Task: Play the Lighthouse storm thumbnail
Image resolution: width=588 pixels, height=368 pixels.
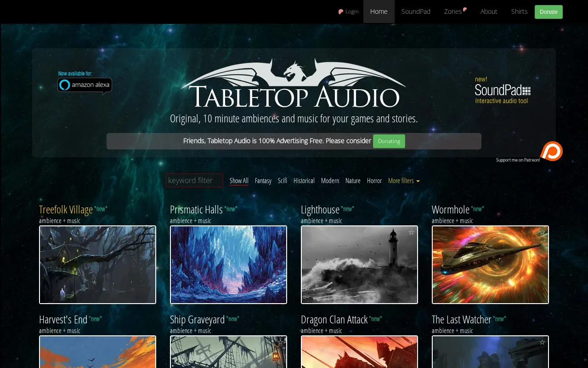Action: pos(359,264)
